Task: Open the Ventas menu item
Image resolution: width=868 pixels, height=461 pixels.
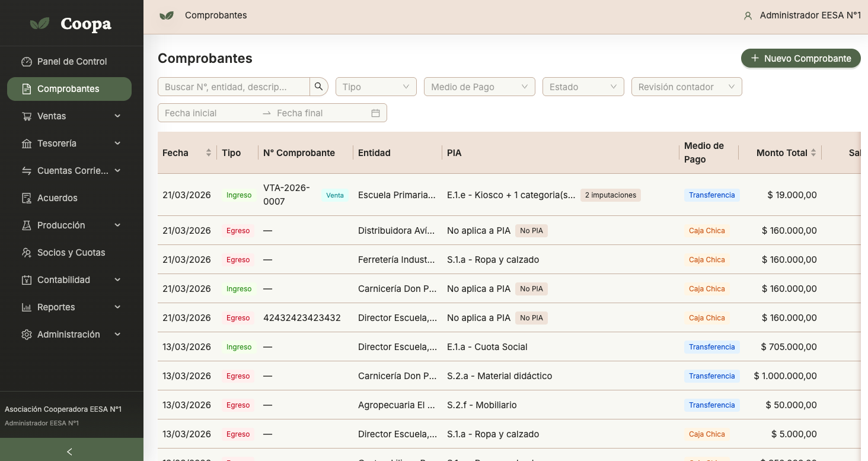Action: point(69,116)
